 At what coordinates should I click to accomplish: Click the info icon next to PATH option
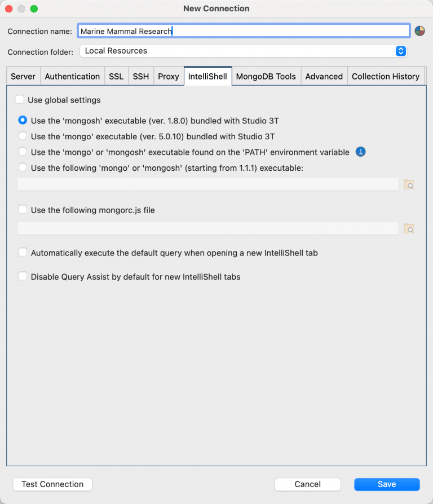360,152
